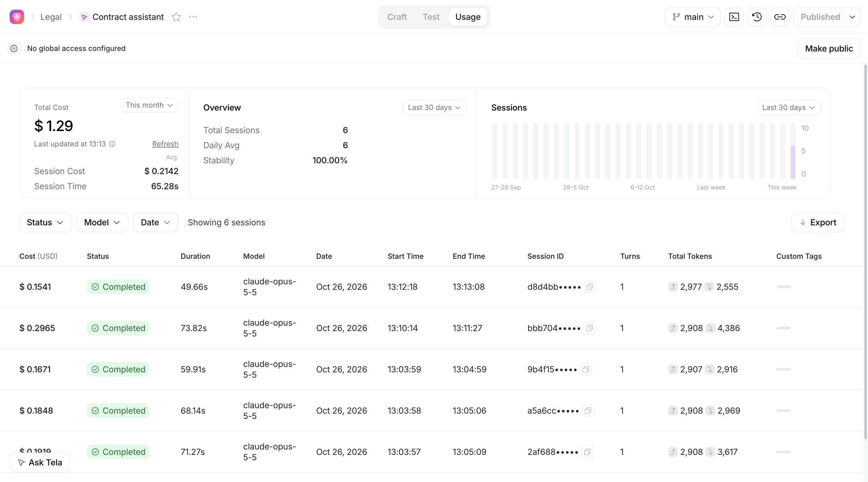Viewport: 868px width, 482px height.
Task: Copy session ID 2af688
Action: click(x=587, y=452)
